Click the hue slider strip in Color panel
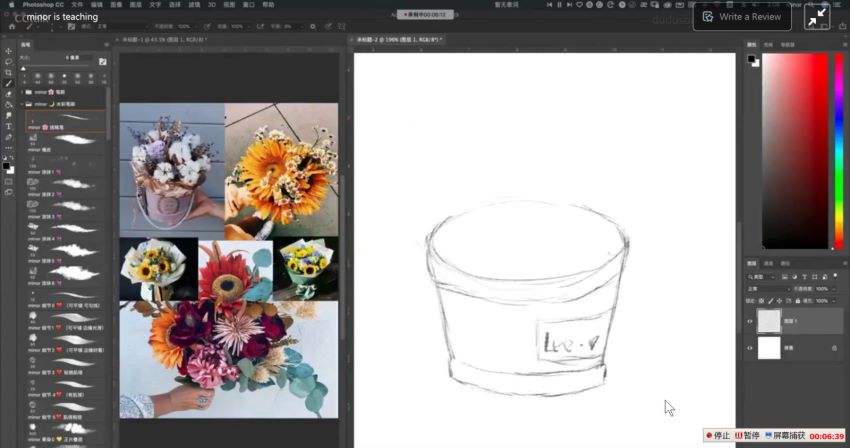Screen dimensions: 850x448 pos(839,151)
